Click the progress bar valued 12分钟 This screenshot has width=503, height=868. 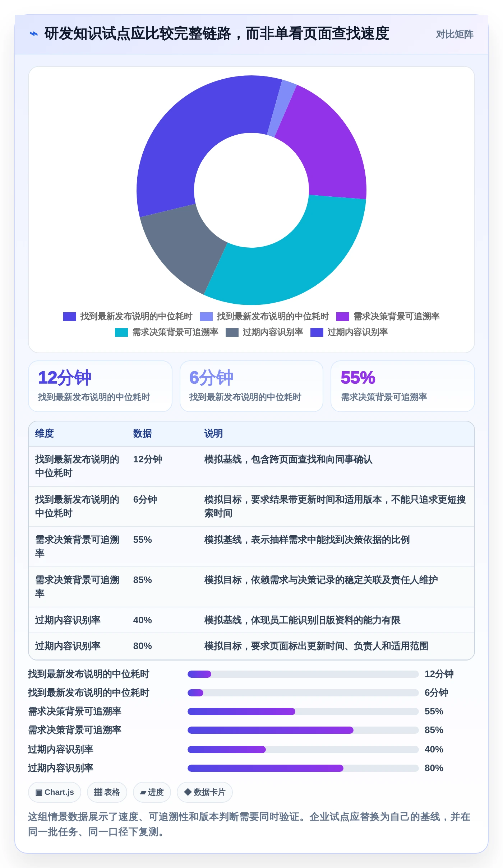click(303, 674)
